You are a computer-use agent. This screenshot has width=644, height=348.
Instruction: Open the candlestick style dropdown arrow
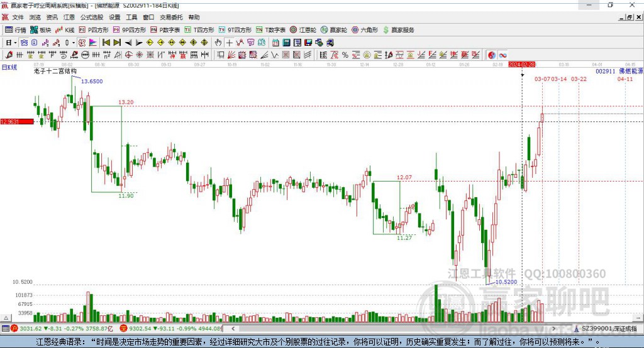coord(74,42)
